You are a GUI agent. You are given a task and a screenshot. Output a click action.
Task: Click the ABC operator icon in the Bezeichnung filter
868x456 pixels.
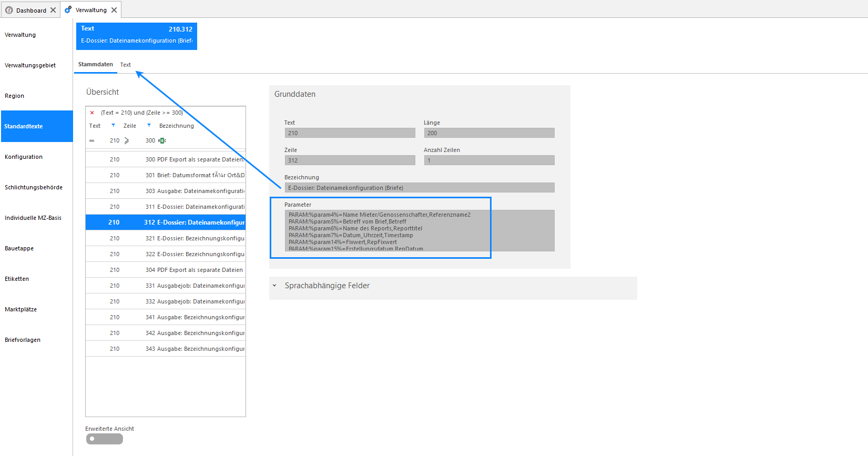pyautogui.click(x=162, y=140)
